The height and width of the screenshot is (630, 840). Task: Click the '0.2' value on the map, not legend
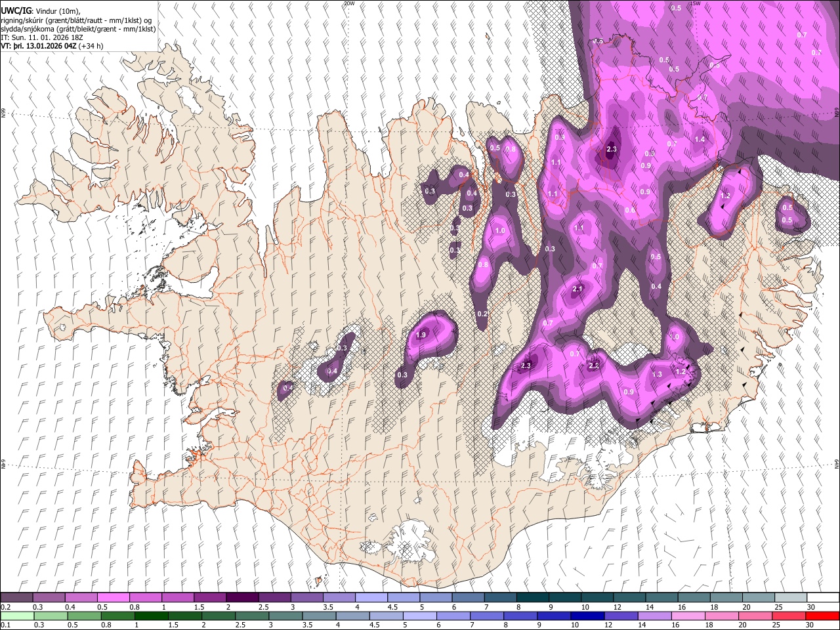(482, 314)
